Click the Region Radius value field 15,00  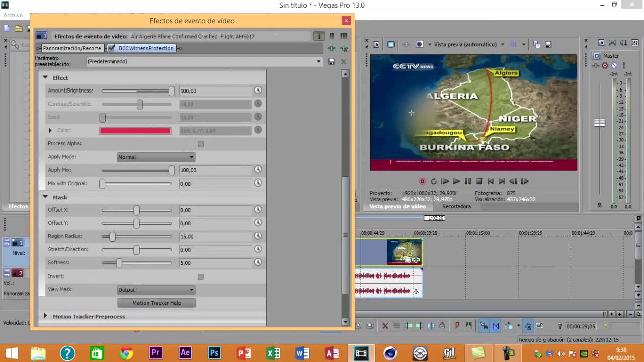pos(215,236)
